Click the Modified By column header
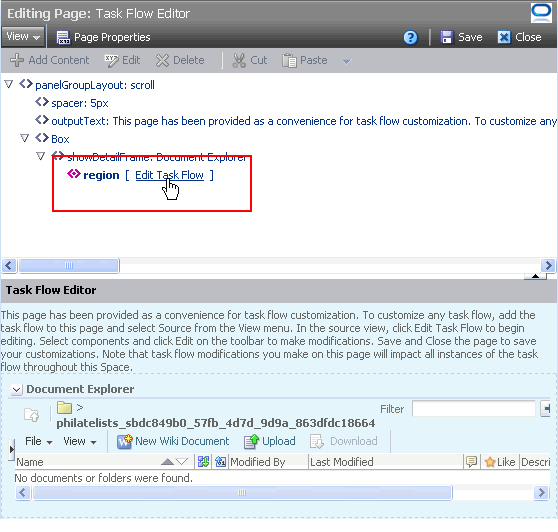Viewport: 558px width, 532px height. point(258,462)
